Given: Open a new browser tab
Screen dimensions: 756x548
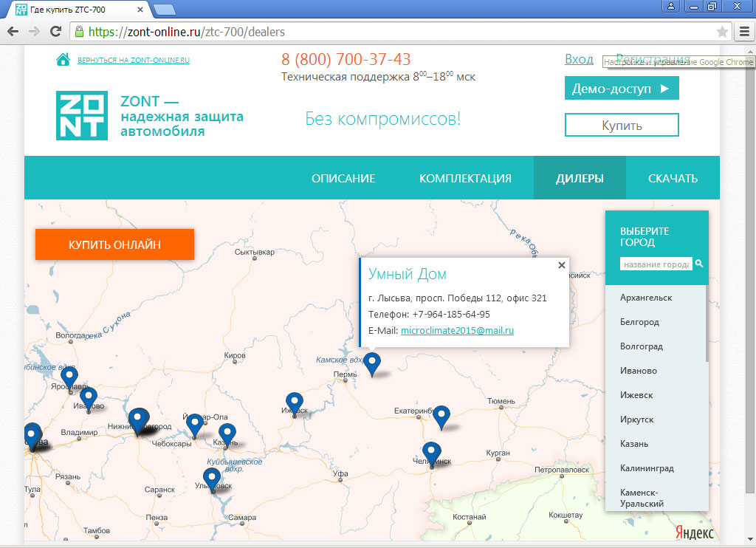Looking at the screenshot, I should (165, 9).
